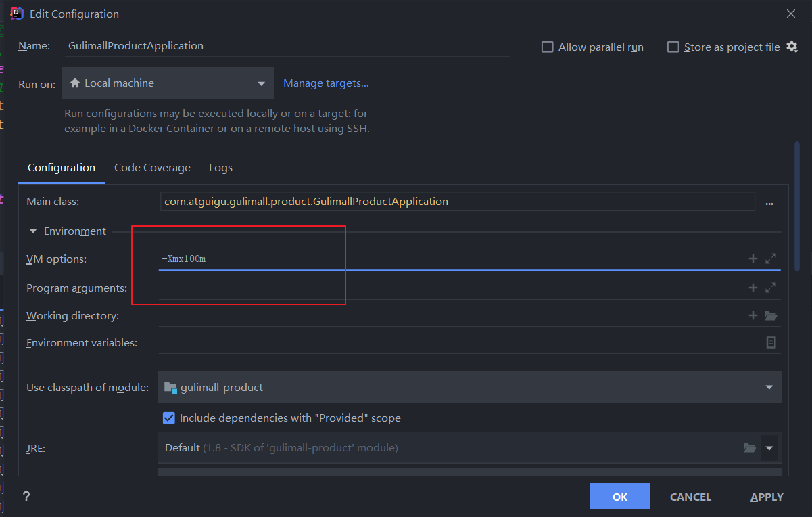The image size is (812, 517).
Task: Switch to the Logs tab
Action: (220, 167)
